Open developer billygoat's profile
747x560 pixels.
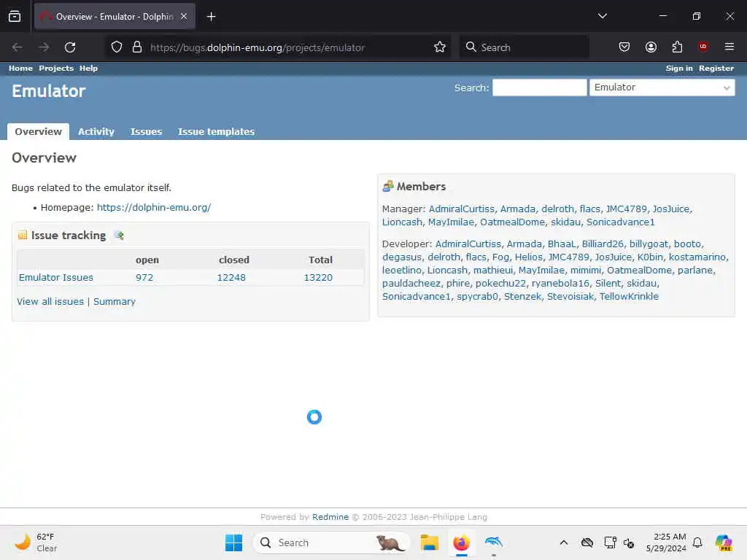pyautogui.click(x=649, y=244)
